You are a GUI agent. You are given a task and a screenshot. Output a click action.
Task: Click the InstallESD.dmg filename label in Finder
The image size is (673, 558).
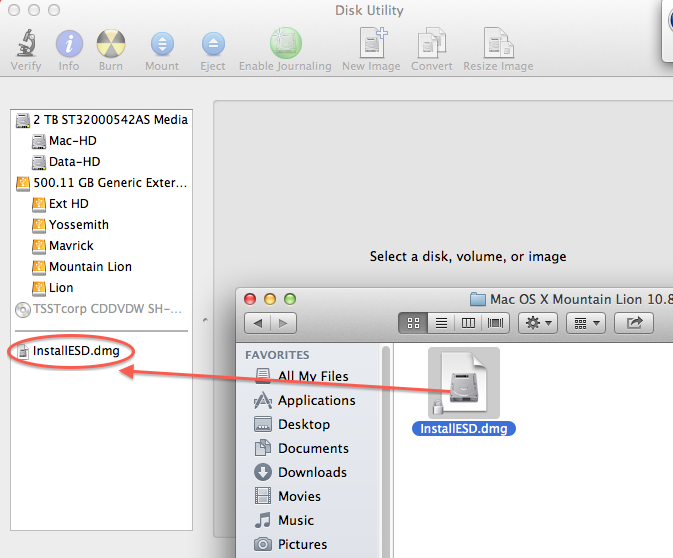pyautogui.click(x=464, y=428)
